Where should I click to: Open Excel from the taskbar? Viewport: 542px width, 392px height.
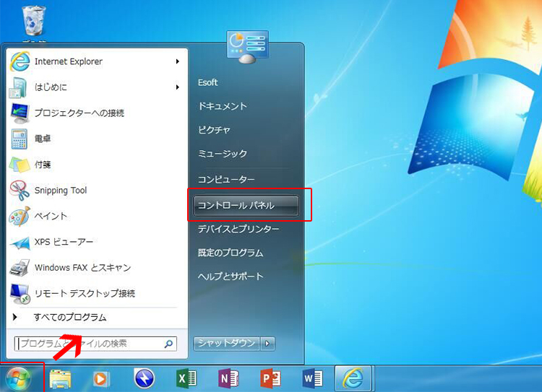[186, 378]
